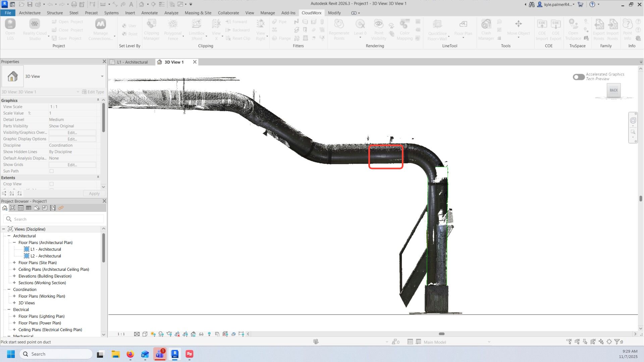
Task: Click Temporary Hide/Isolate glasses icon
Action: pos(201,334)
